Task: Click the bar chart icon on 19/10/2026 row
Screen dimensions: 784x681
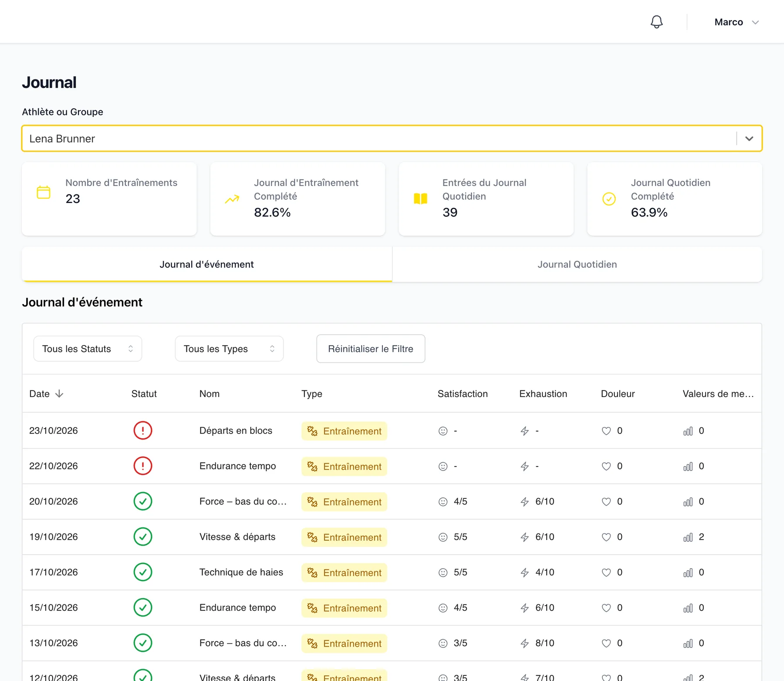Action: click(688, 537)
